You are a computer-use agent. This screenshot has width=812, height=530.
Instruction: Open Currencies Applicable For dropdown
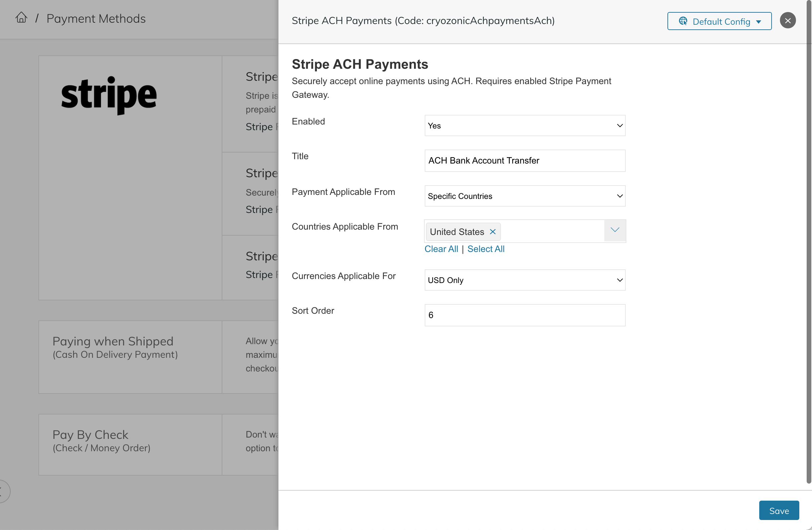click(x=525, y=280)
